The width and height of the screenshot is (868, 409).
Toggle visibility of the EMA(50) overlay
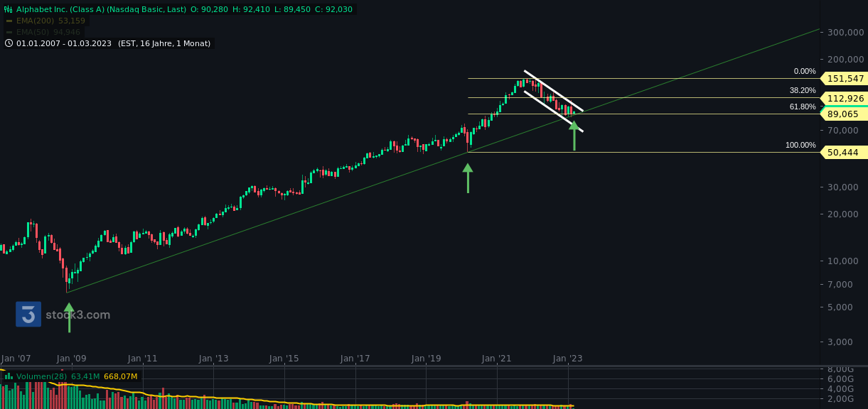(32, 32)
